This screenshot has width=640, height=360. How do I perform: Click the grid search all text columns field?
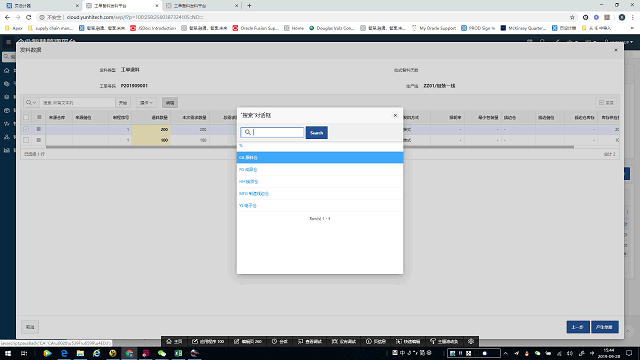(77, 102)
